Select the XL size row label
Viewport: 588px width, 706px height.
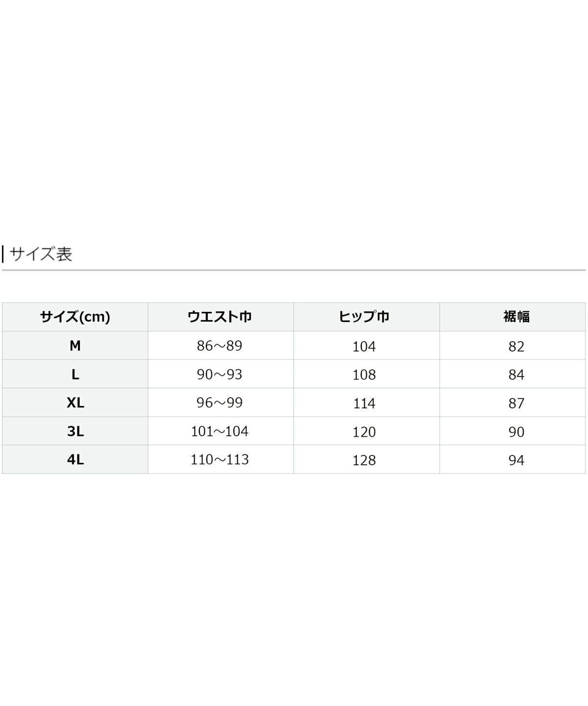75,403
